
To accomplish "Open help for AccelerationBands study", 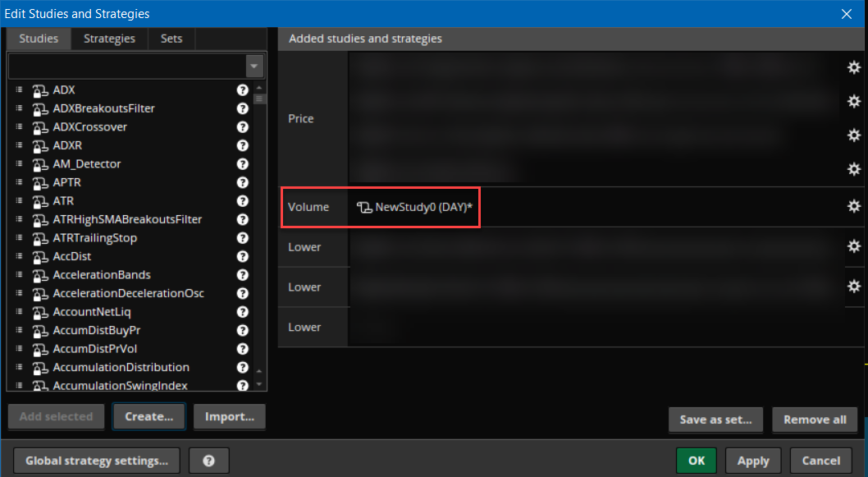I will [243, 275].
